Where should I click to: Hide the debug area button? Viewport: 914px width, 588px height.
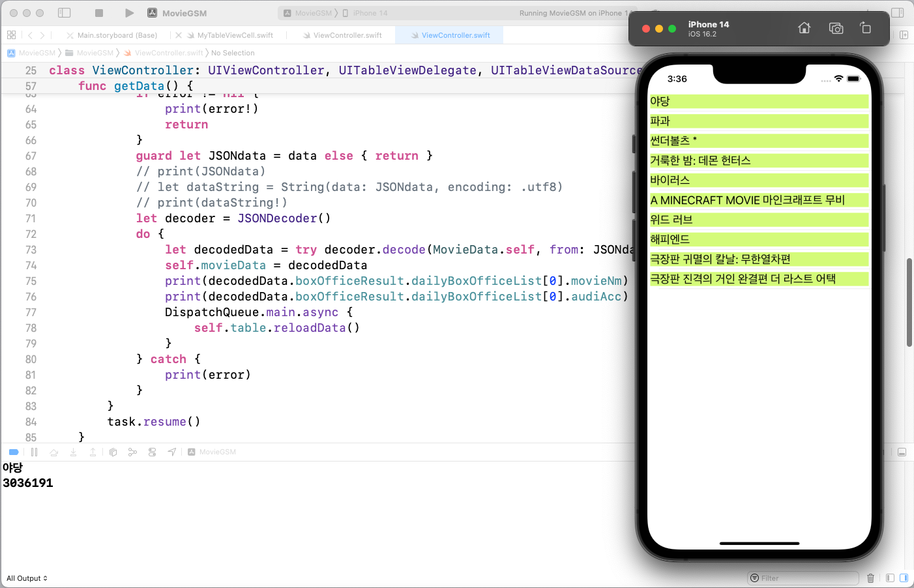click(902, 452)
